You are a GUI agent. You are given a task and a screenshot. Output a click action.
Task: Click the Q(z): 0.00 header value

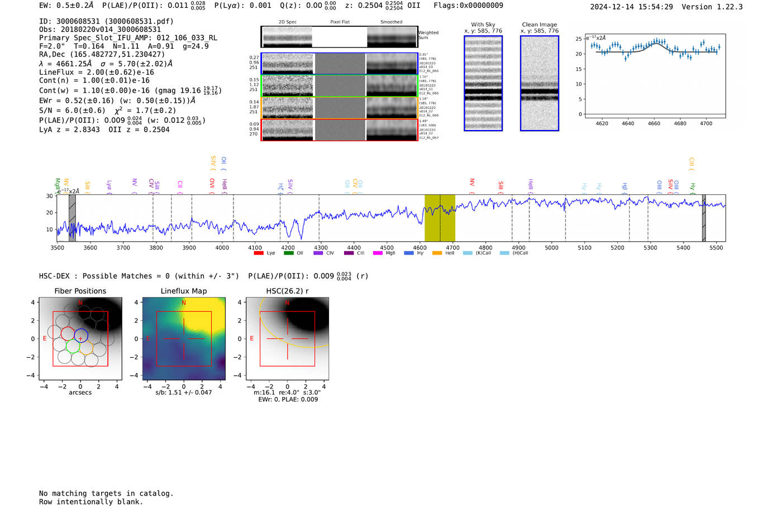tap(308, 5)
